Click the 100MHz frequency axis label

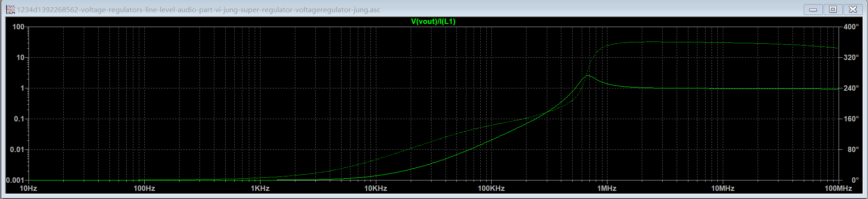(x=838, y=188)
